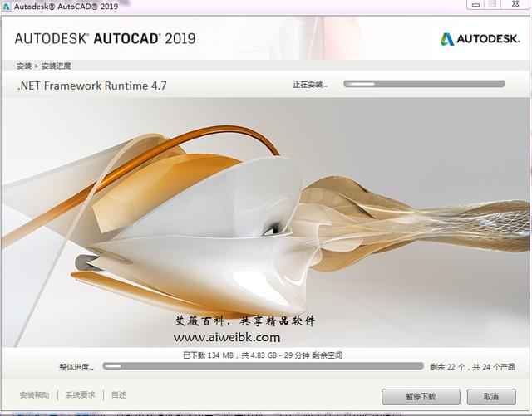Click the .NET Framework install progress bar
The width and height of the screenshot is (532, 416).
click(424, 84)
